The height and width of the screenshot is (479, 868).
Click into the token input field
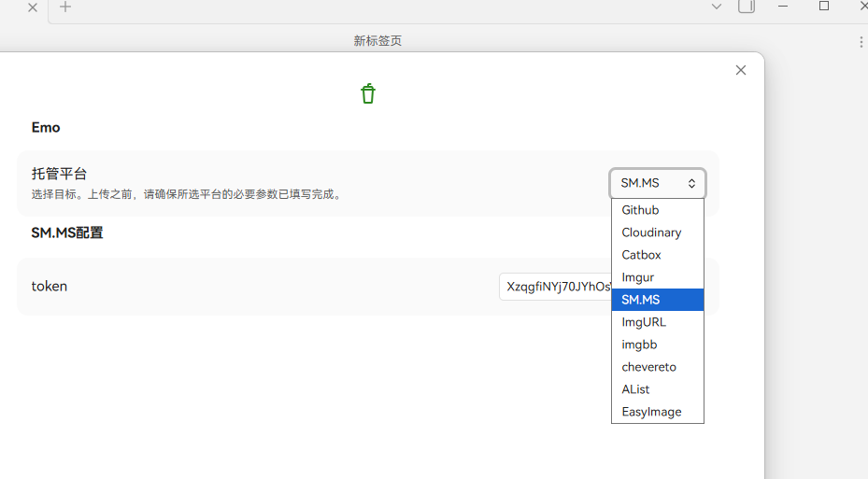pyautogui.click(x=555, y=287)
